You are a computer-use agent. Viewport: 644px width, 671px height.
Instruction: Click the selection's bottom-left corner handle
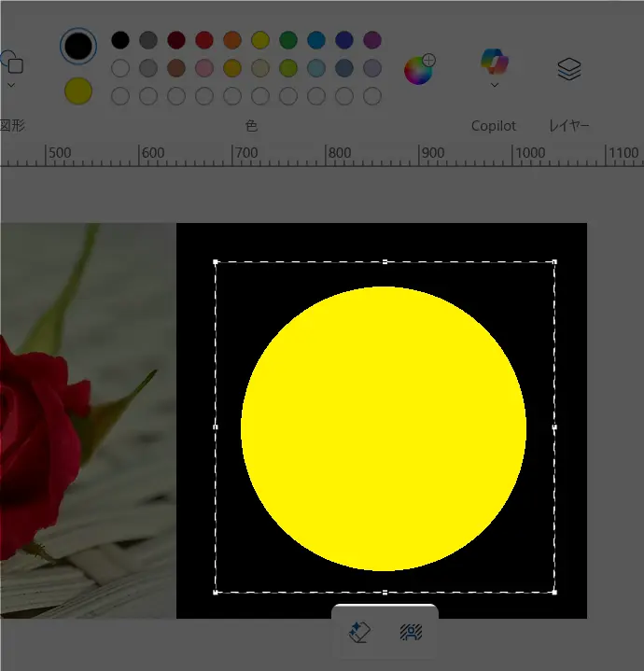coord(216,593)
